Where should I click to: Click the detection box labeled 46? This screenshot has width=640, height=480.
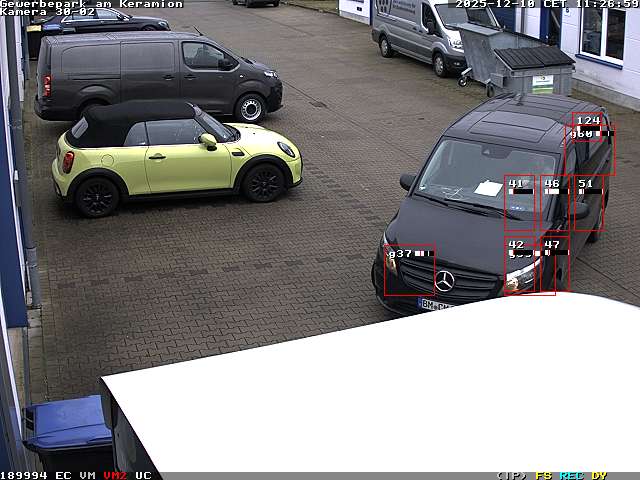pos(554,203)
